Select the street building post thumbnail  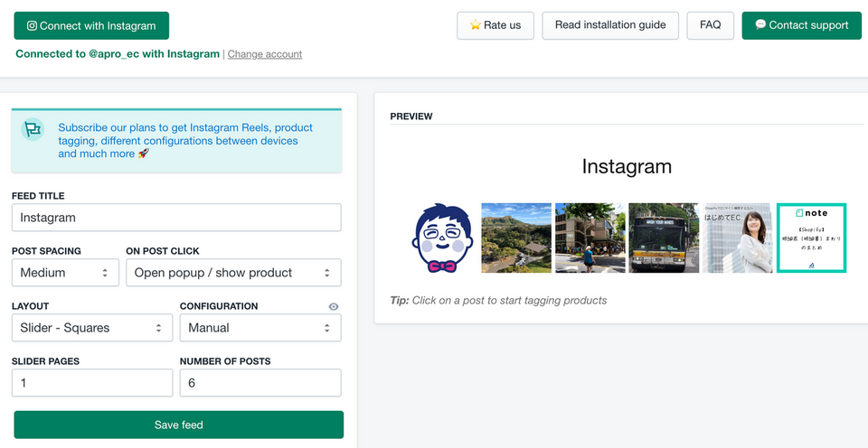pyautogui.click(x=590, y=238)
